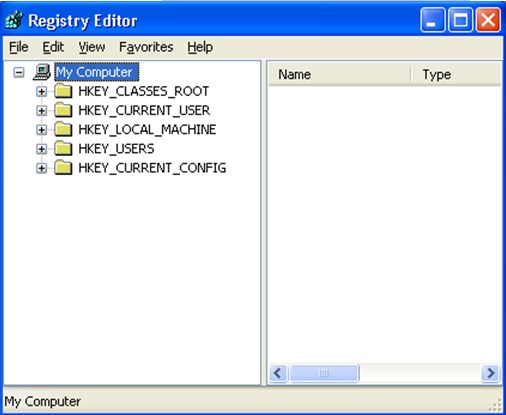Click the HKEY_CLASSES_ROOT folder icon
The height and width of the screenshot is (415, 506).
coord(63,91)
